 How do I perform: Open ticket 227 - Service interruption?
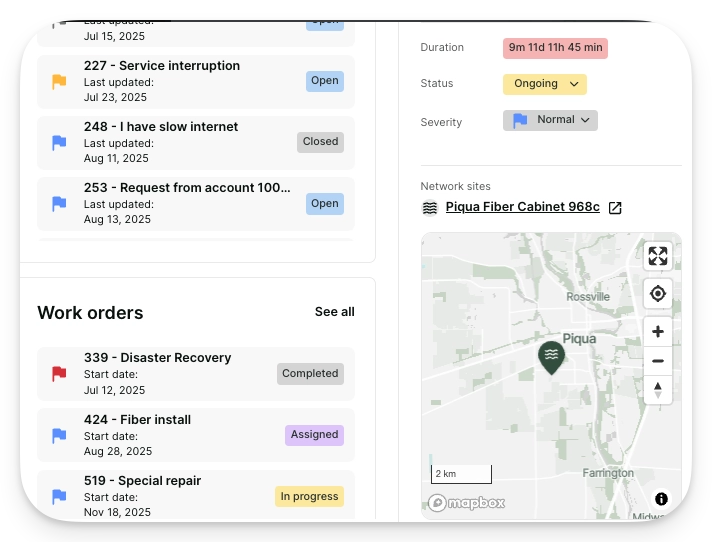[196, 82]
